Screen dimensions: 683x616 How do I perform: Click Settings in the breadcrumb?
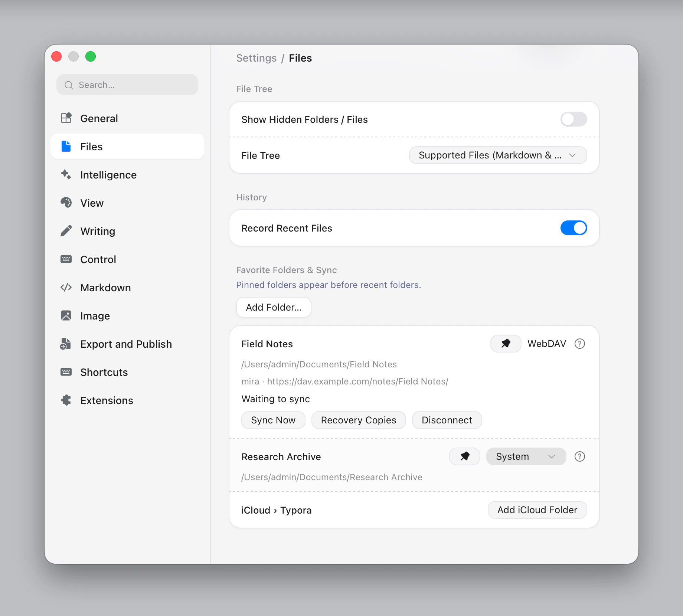256,58
